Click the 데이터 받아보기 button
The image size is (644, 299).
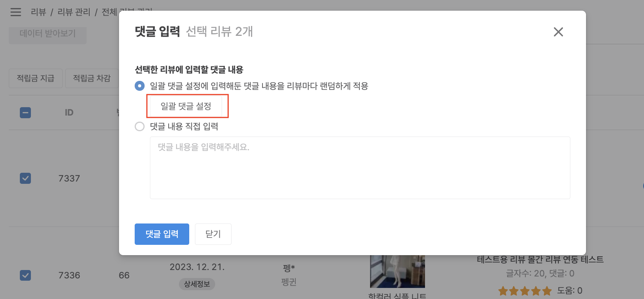[x=48, y=34]
